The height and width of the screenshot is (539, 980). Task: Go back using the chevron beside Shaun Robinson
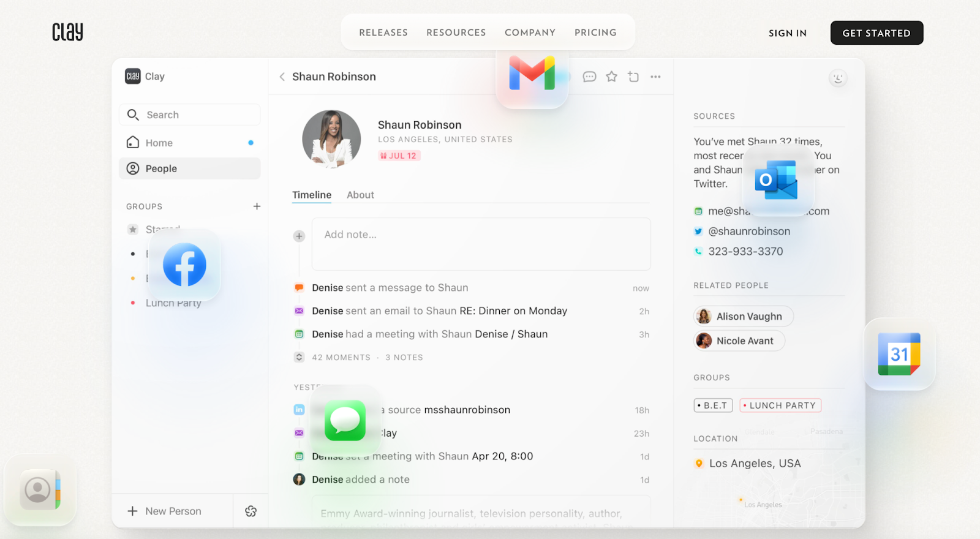[282, 77]
